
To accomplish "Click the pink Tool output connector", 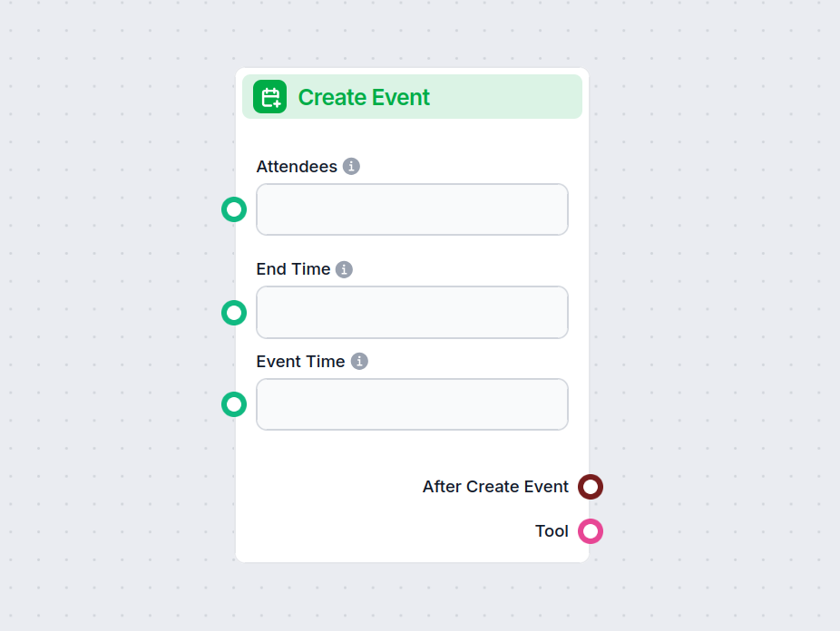I will click(x=591, y=531).
